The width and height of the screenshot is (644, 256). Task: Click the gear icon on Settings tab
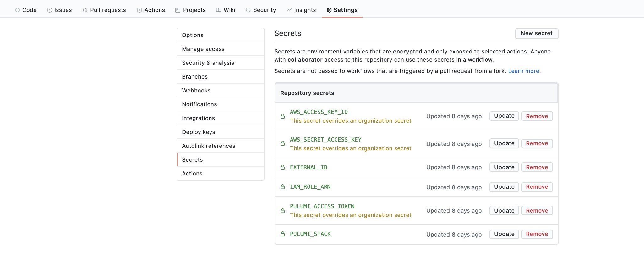coord(329,10)
